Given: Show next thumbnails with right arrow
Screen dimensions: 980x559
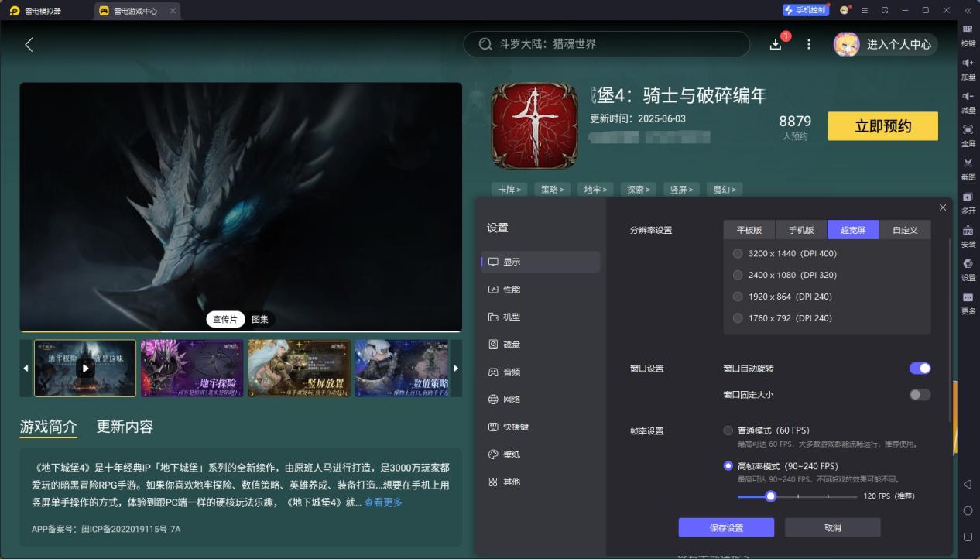Looking at the screenshot, I should point(456,369).
